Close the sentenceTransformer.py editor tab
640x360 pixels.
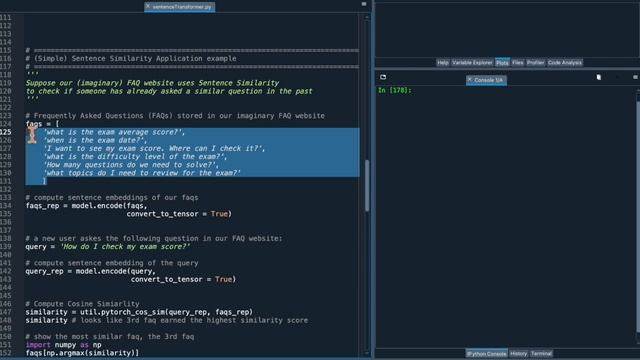click(148, 7)
